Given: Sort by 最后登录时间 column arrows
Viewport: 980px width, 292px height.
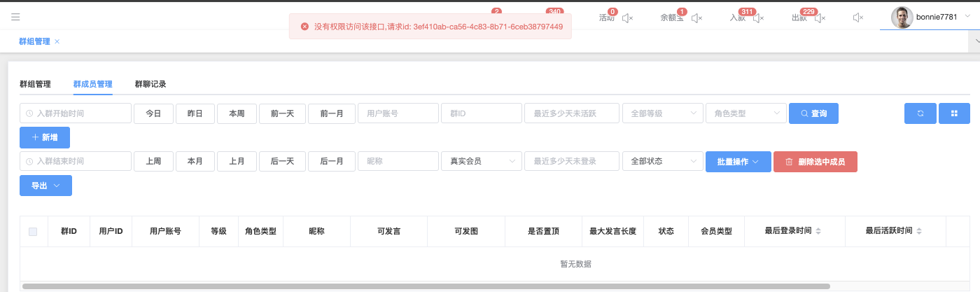Looking at the screenshot, I should click(818, 231).
